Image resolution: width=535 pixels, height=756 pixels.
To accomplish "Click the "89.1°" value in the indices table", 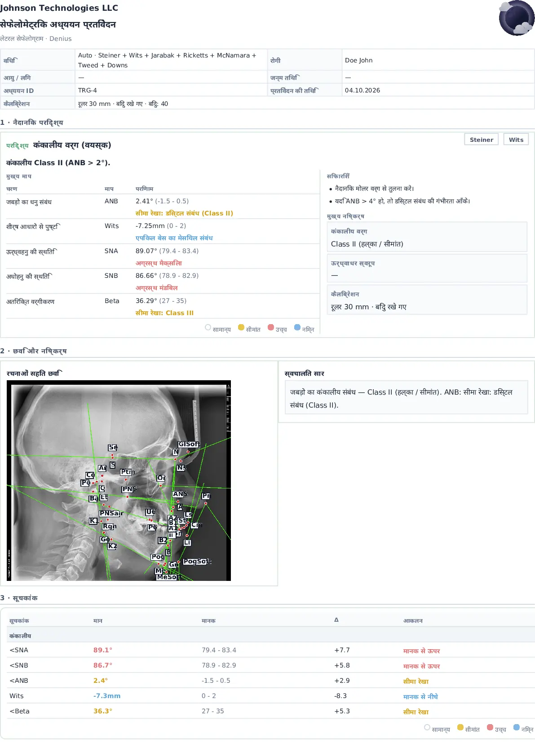I will 103,650.
